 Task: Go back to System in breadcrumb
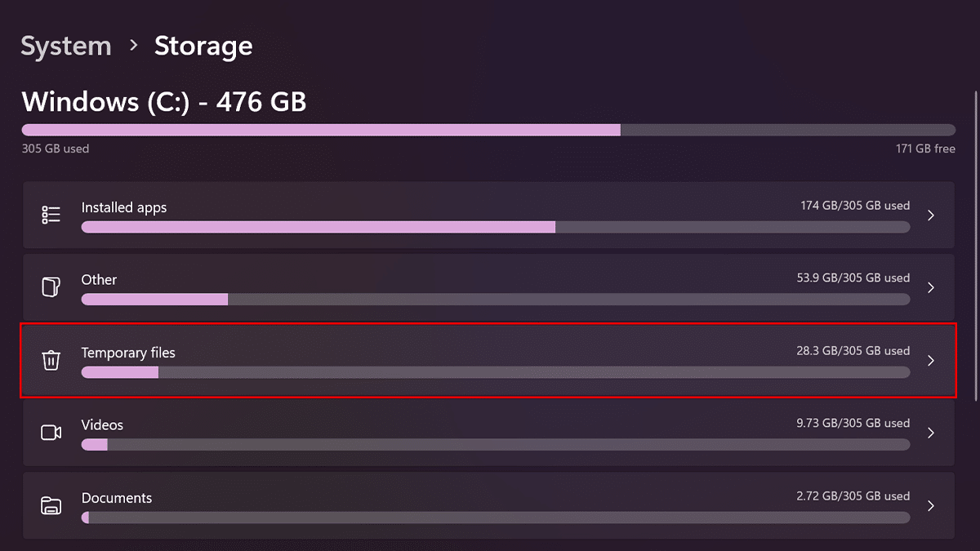point(66,47)
